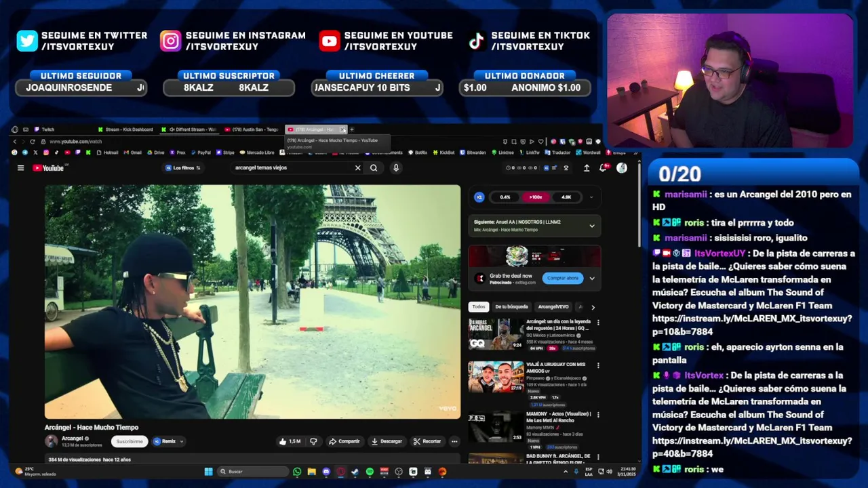Open WhatsApp from the Windows taskbar
This screenshot has width=868, height=488.
pos(297,472)
